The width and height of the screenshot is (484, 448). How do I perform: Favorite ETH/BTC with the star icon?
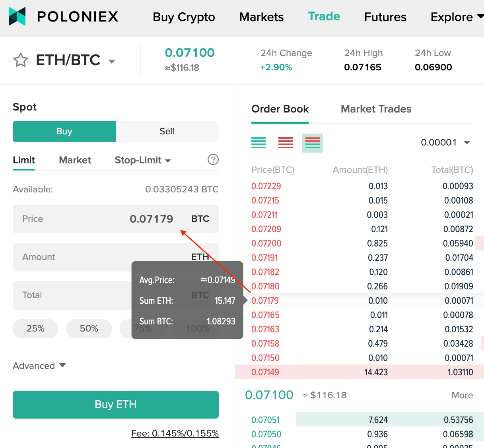coord(21,60)
